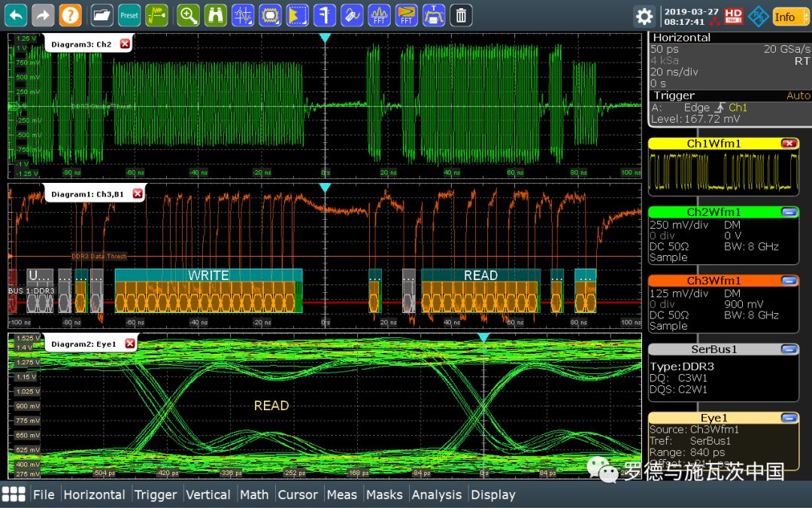812x508 pixels.
Task: Select the FFT analysis toolbar icon
Action: (x=380, y=14)
